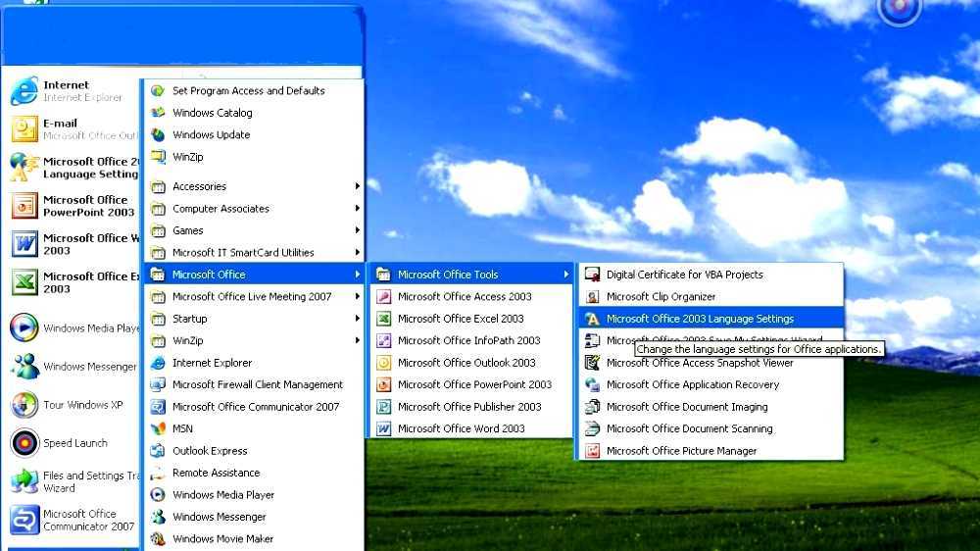The image size is (980, 551).
Task: Launch pinned PowerPoint 2003 icon in left column
Action: [24, 206]
